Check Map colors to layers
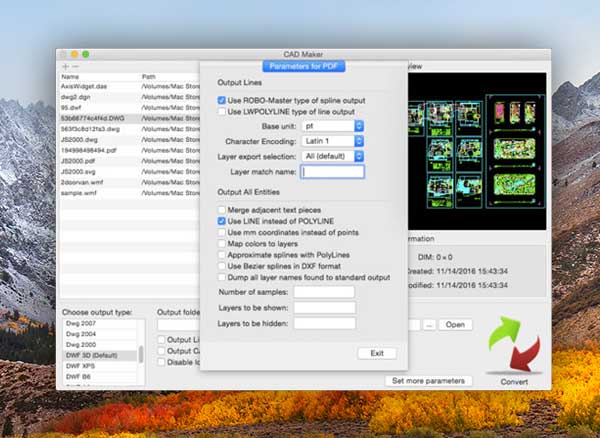Screen dimensions: 600x438 222,244
